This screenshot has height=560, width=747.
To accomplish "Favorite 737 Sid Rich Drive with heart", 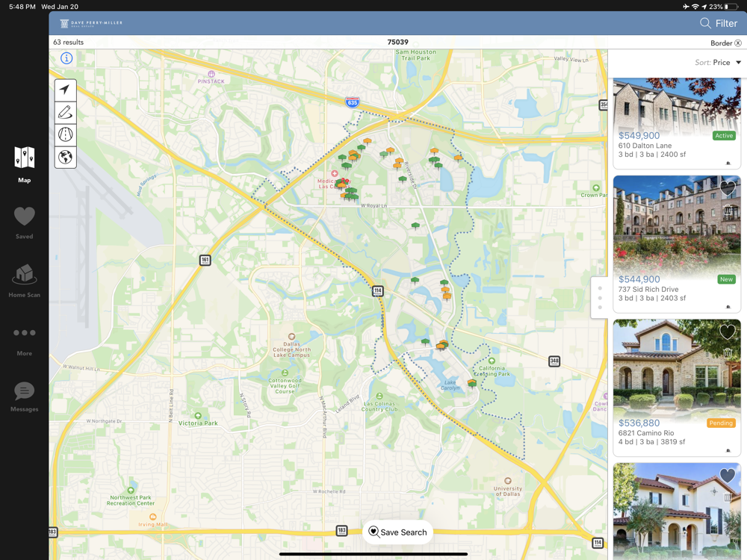I will pos(727,187).
